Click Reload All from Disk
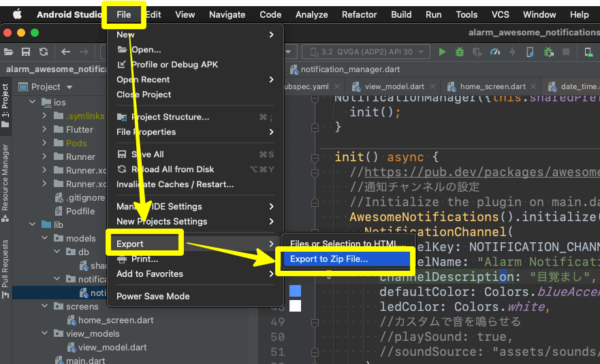The height and width of the screenshot is (364, 600). pyautogui.click(x=195, y=169)
